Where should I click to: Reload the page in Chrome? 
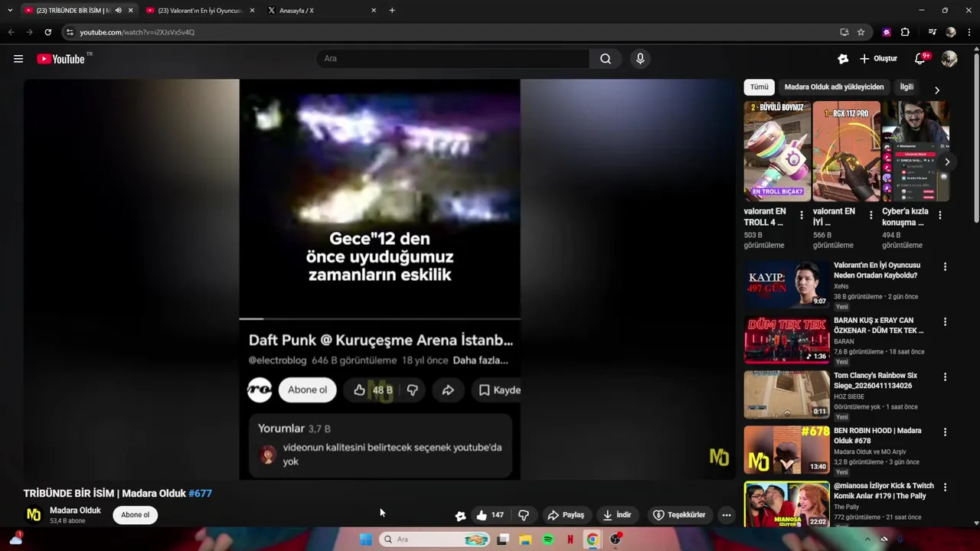pyautogui.click(x=47, y=32)
